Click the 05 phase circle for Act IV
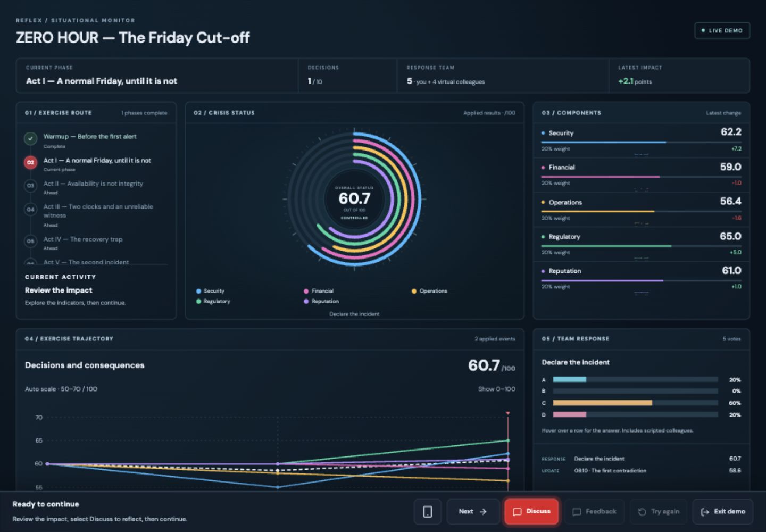 [x=30, y=241]
